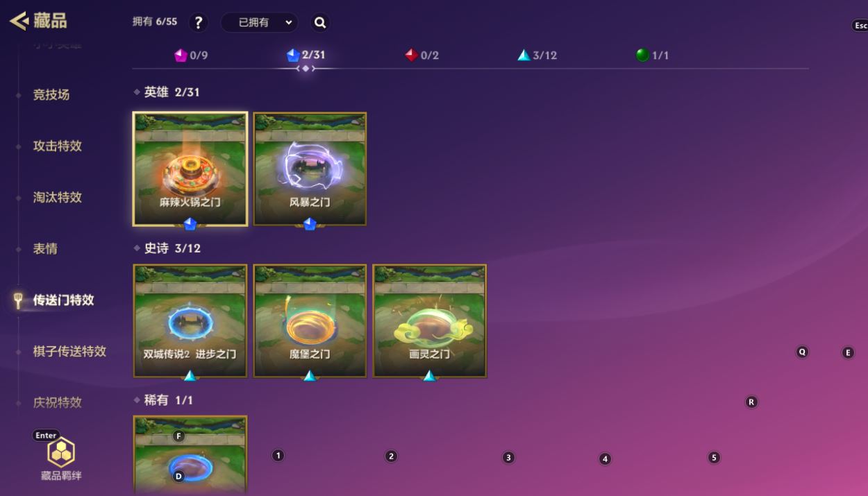Click the magnifier search icon
This screenshot has width=868, height=496.
pos(320,22)
